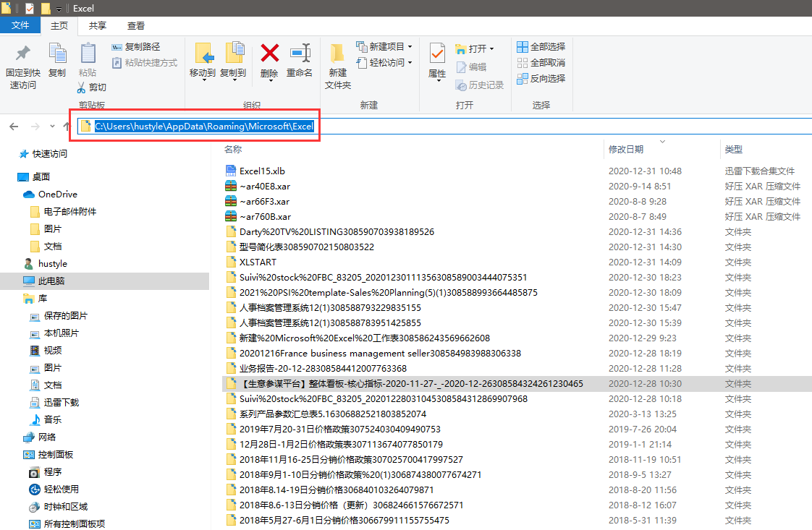The height and width of the screenshot is (530, 812).
Task: Deselect all with 全部取消
Action: (541, 63)
